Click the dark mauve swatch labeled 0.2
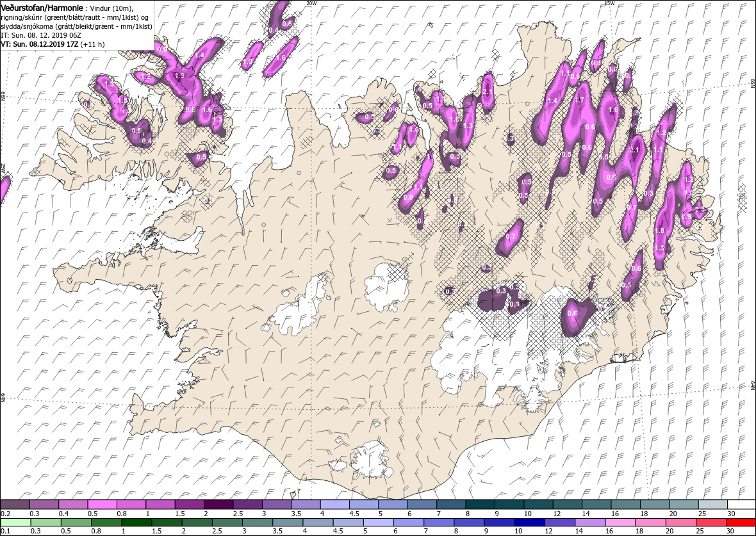This screenshot has width=756, height=536. [x=15, y=505]
